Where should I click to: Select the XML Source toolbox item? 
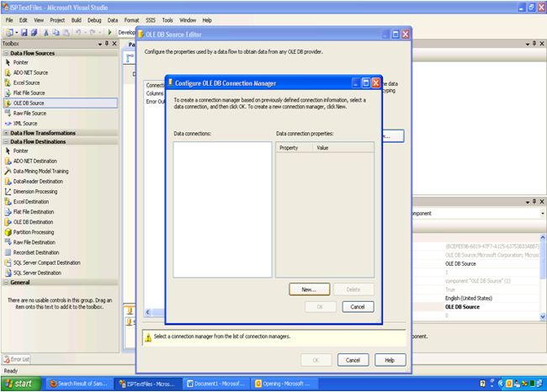click(x=25, y=123)
